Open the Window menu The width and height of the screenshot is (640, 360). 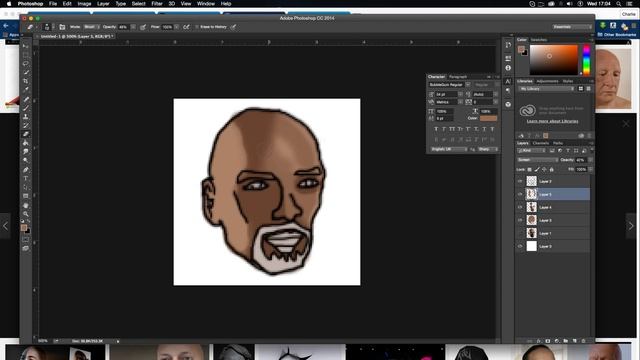point(206,4)
